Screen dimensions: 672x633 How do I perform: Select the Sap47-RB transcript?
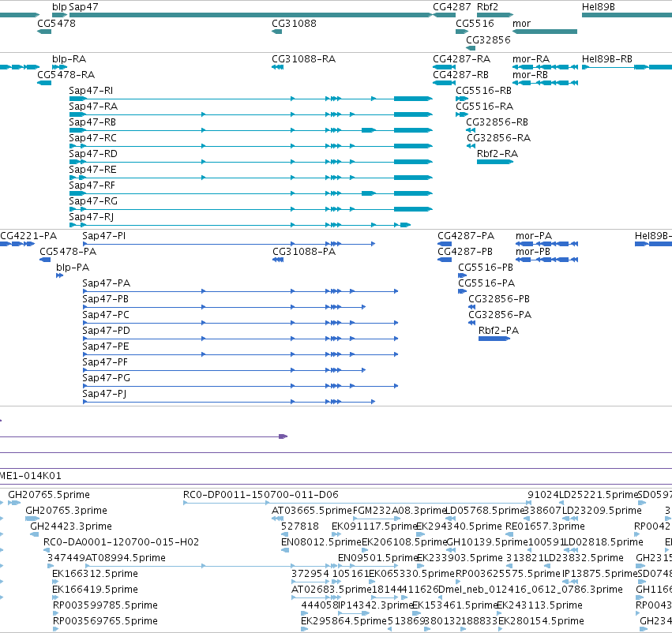250,130
